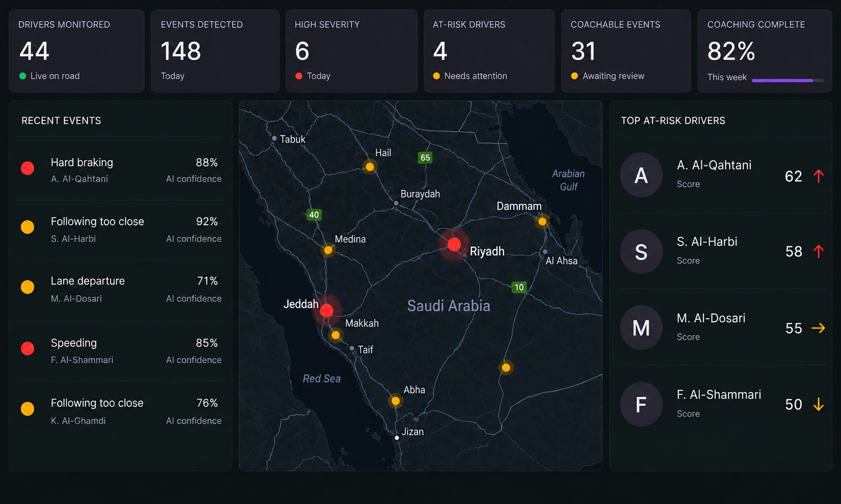This screenshot has height=504, width=841.
Task: Click the Lane departure event title
Action: (88, 281)
